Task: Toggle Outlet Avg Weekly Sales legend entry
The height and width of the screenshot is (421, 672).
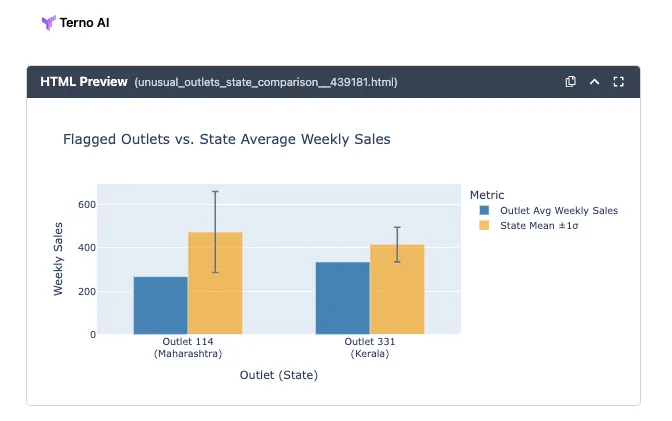Action: click(558, 211)
